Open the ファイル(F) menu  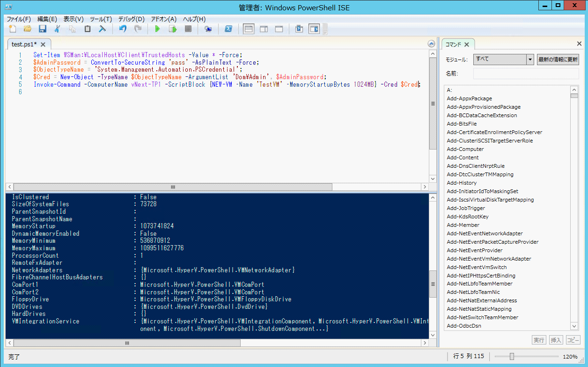(19, 19)
